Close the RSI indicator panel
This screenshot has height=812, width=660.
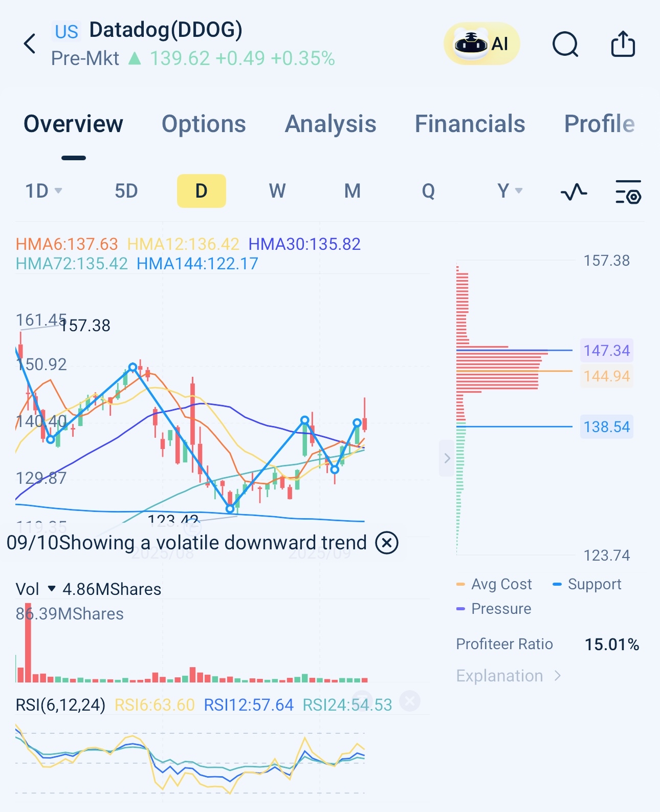[409, 701]
